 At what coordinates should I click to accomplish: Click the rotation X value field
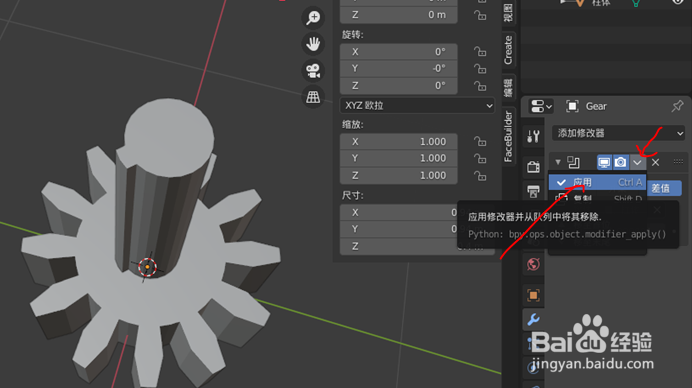click(x=399, y=52)
